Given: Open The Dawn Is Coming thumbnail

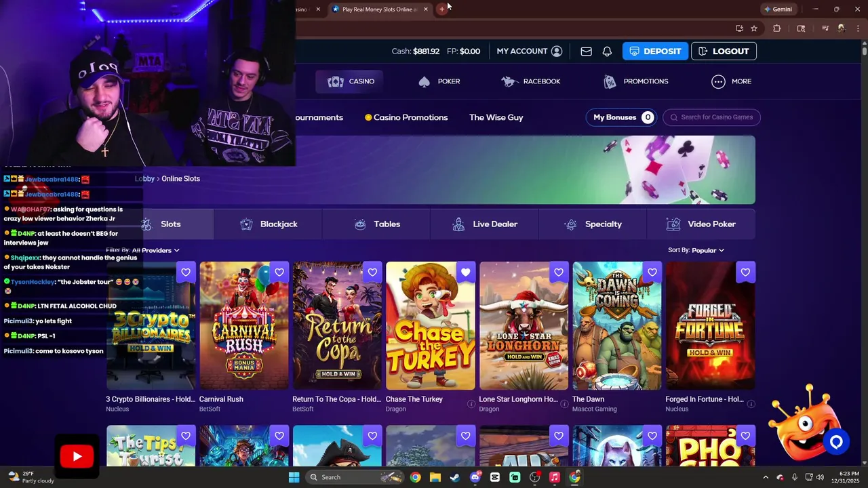Looking at the screenshot, I should (x=616, y=326).
